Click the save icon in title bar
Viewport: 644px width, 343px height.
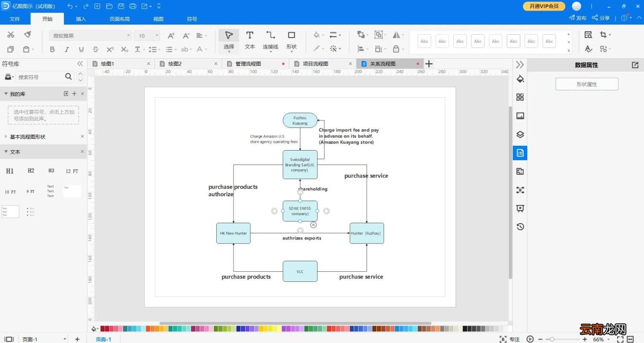[121, 6]
